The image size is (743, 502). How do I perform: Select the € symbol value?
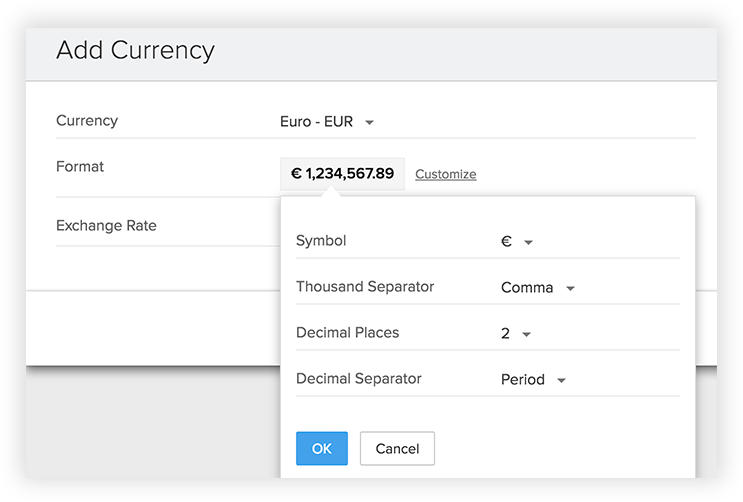[x=506, y=241]
